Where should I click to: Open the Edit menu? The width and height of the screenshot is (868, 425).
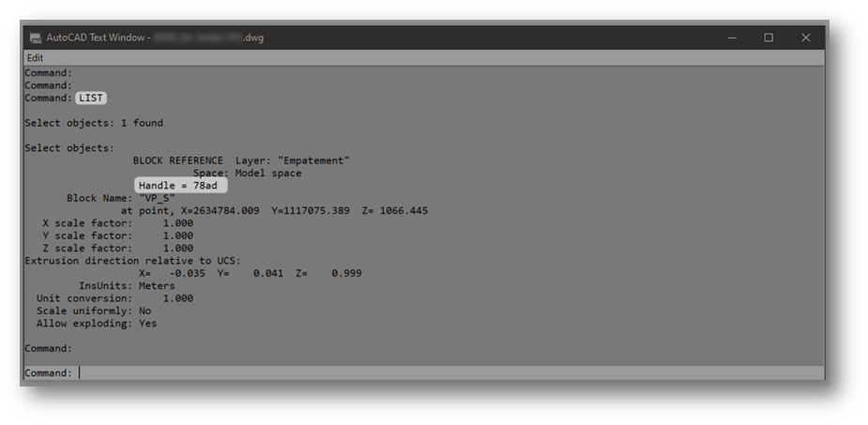[x=35, y=58]
